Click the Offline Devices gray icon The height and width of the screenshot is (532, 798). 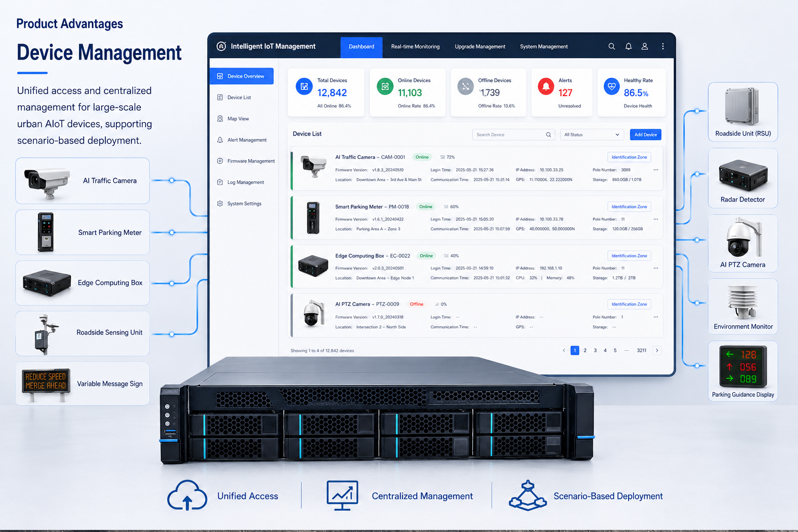click(x=465, y=87)
